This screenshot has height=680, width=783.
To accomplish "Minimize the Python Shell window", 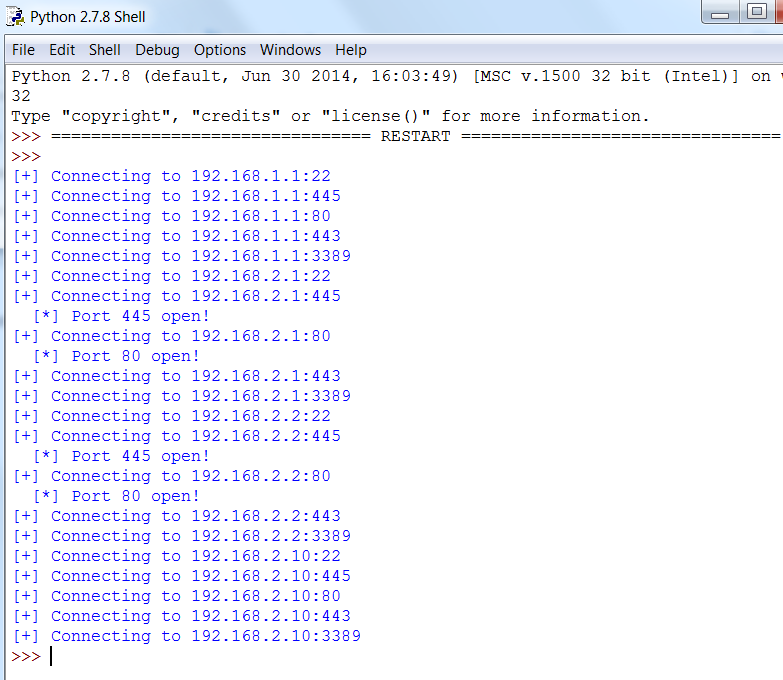I will click(720, 12).
